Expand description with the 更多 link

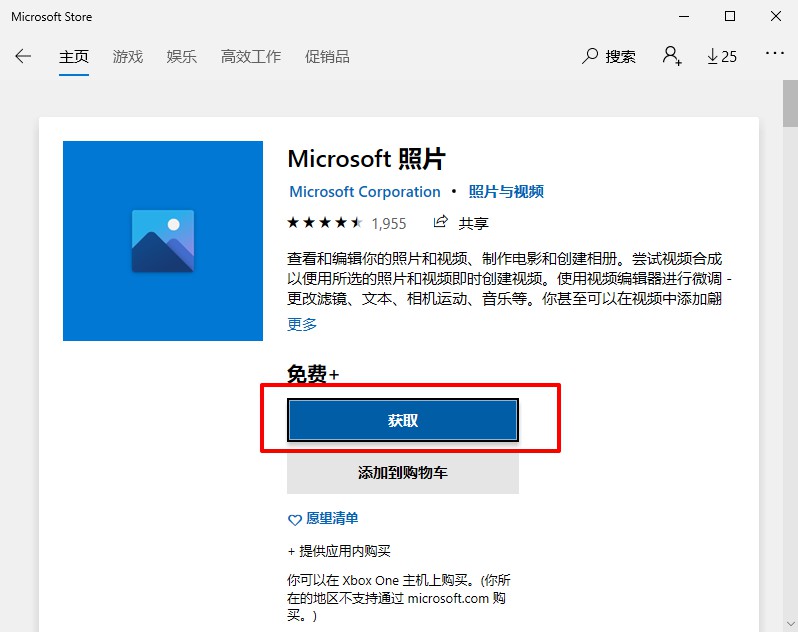click(x=302, y=324)
